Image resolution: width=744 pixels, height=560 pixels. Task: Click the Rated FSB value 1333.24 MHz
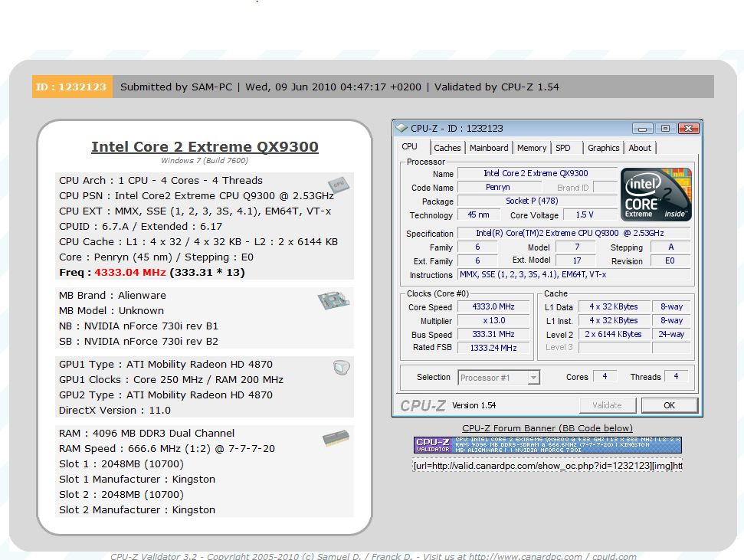493,348
